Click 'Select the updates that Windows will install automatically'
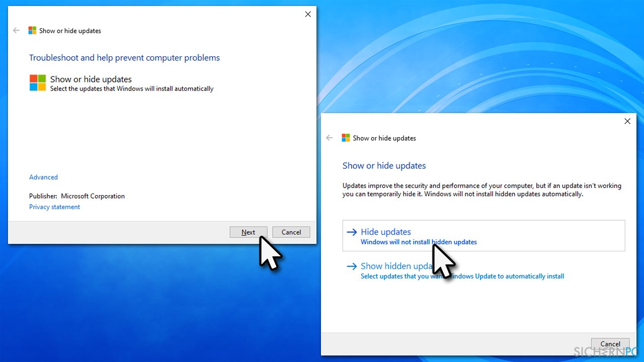The image size is (644, 362). click(x=132, y=88)
